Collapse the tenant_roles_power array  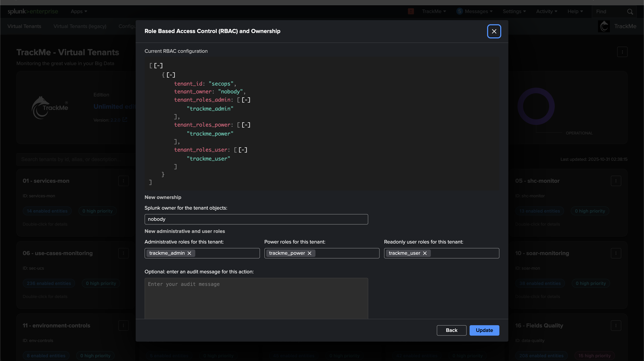coord(246,125)
